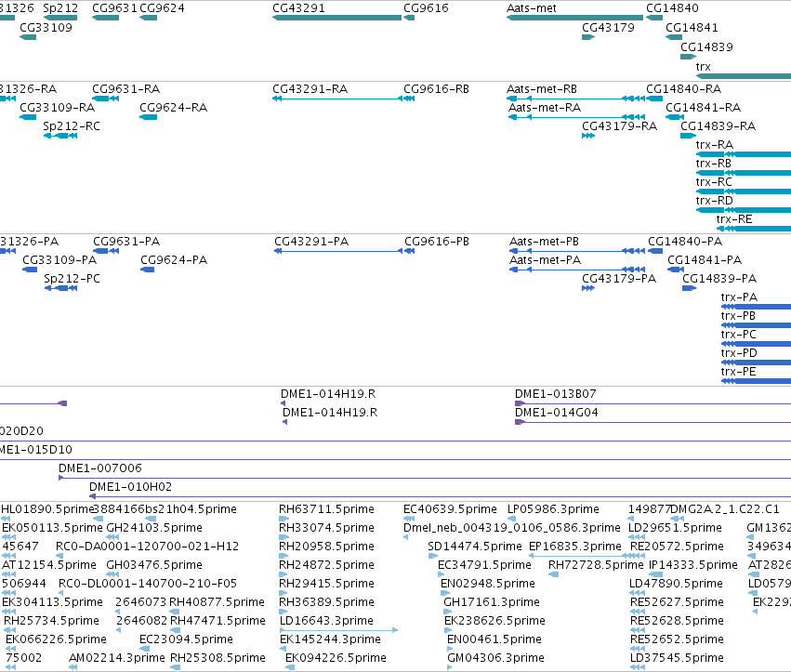This screenshot has height=672, width=791.
Task: Click the trx-RA transcript label
Action: point(715,145)
